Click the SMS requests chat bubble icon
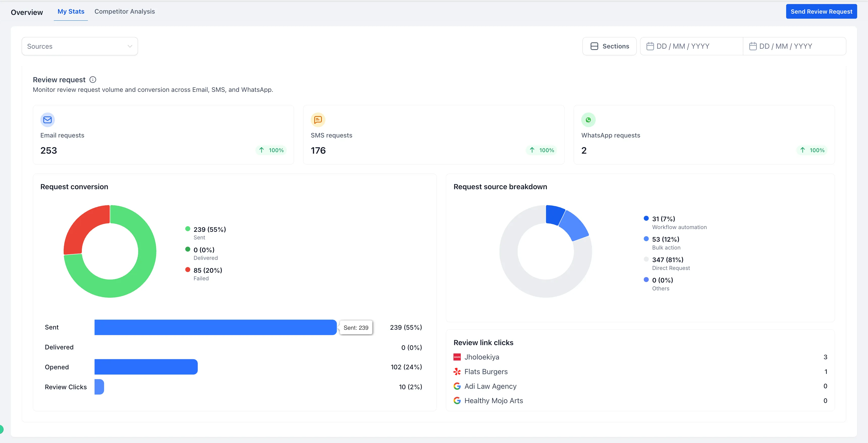The width and height of the screenshot is (868, 443). pos(318,120)
